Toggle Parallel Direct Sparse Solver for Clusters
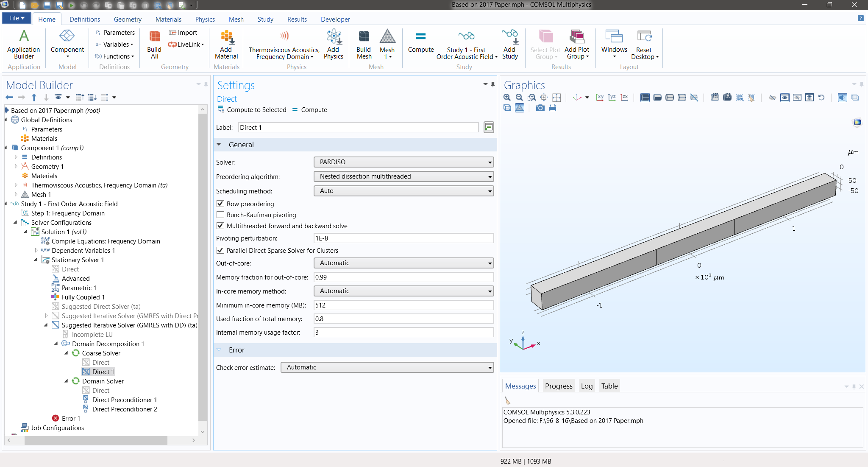The width and height of the screenshot is (868, 467). coord(220,250)
